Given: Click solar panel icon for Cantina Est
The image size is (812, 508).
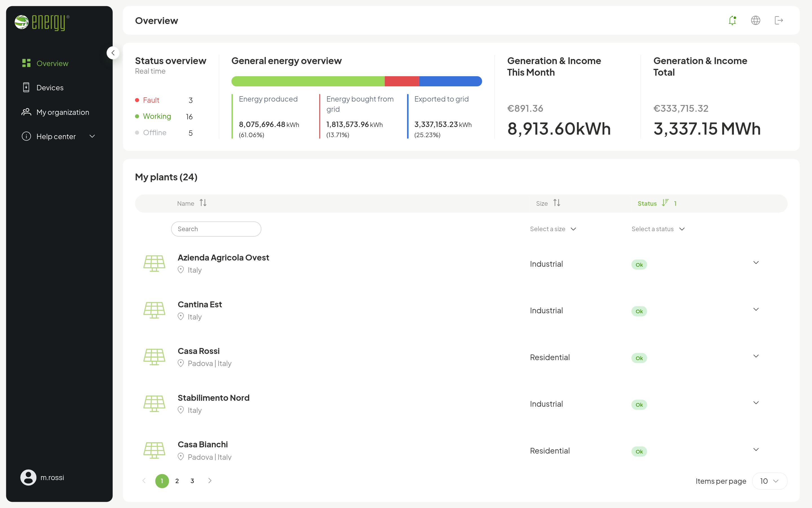Looking at the screenshot, I should (154, 310).
